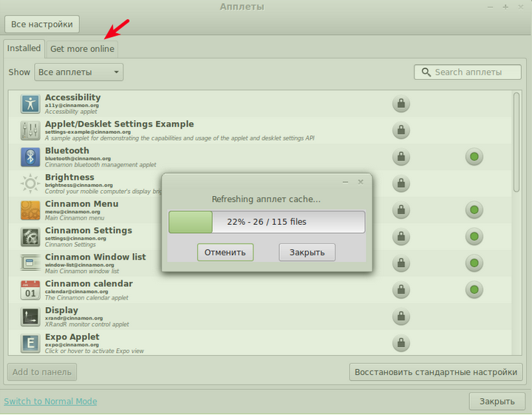532x415 pixels.
Task: Click Восстановить стандартные настройки button
Action: click(x=436, y=372)
